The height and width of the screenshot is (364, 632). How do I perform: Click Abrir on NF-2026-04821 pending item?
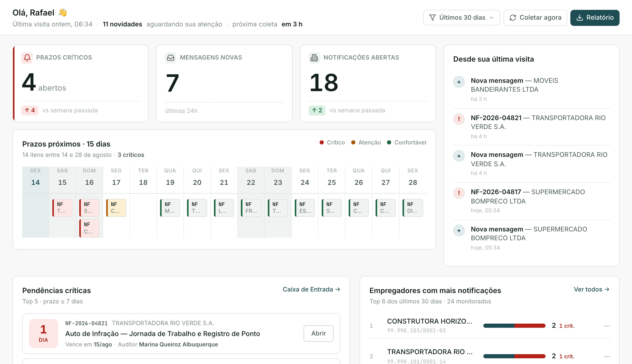(x=318, y=333)
